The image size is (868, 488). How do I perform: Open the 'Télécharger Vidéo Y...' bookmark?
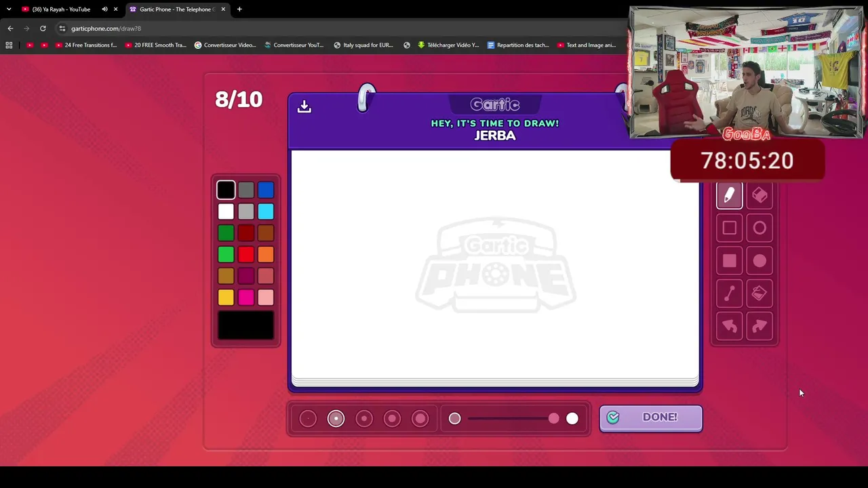point(448,45)
